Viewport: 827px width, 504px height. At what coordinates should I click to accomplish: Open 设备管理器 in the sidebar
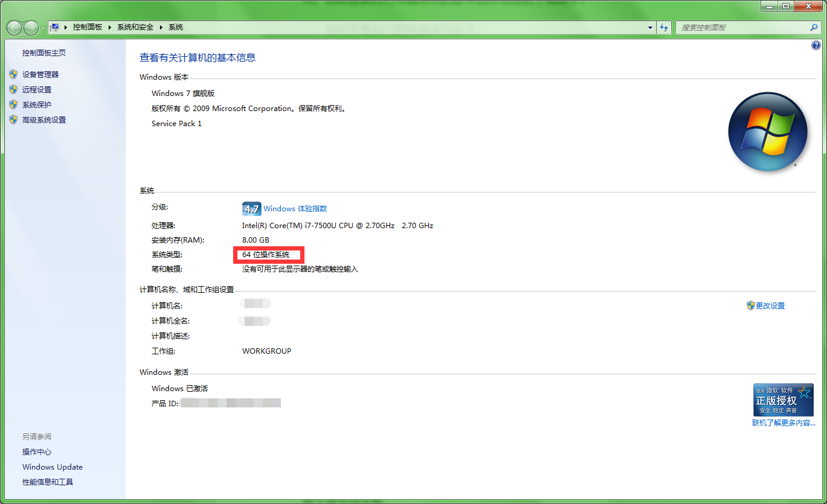tap(40, 75)
